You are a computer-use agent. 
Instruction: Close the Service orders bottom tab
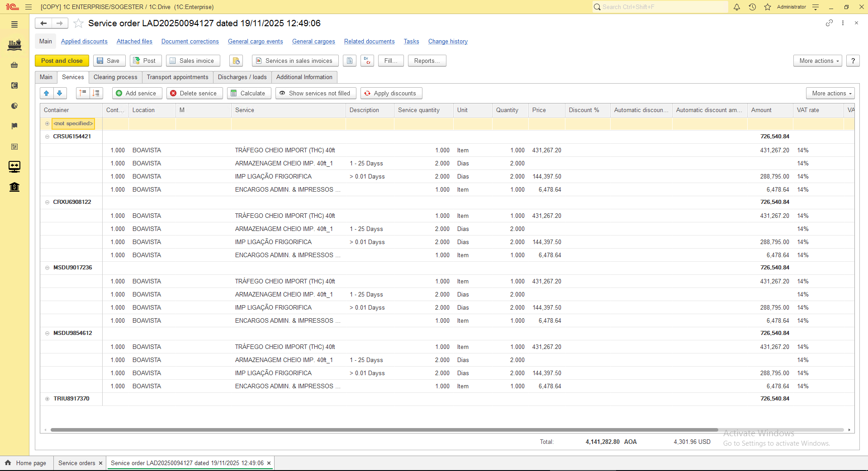pos(100,463)
